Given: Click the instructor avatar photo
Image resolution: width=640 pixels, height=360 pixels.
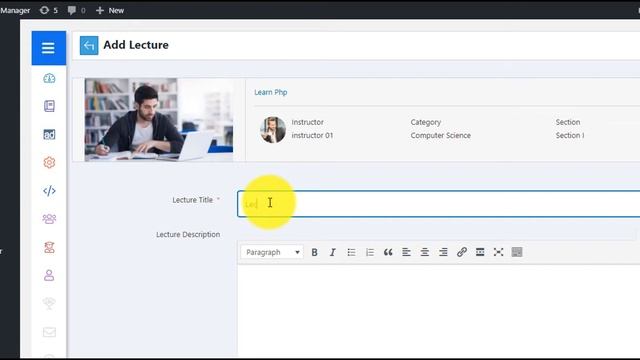Looking at the screenshot, I should [x=273, y=129].
